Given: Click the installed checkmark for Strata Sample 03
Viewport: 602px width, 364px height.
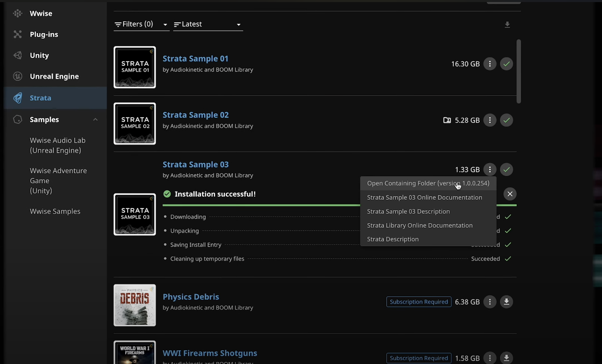Looking at the screenshot, I should click(506, 170).
